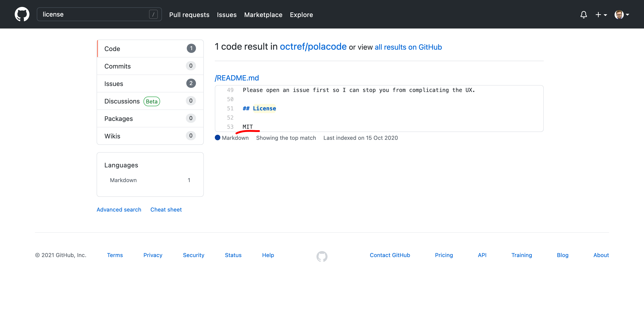The width and height of the screenshot is (644, 315).
Task: Open the search Cheat sheet
Action: 166,209
